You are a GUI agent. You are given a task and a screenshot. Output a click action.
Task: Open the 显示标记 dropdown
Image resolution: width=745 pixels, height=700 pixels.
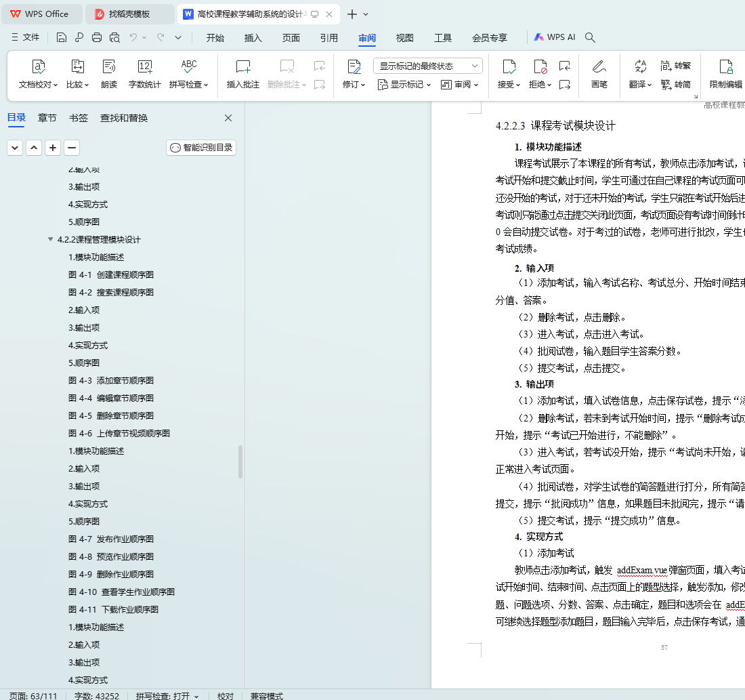pos(404,85)
